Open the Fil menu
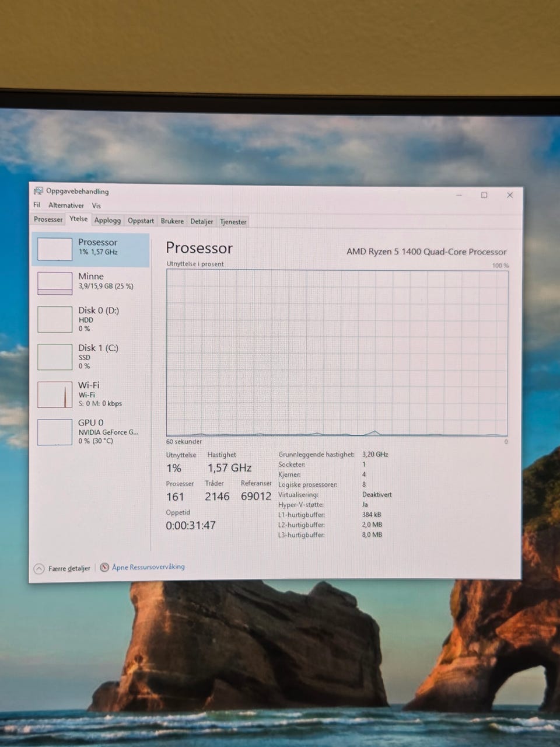Image resolution: width=560 pixels, height=747 pixels. (37, 205)
